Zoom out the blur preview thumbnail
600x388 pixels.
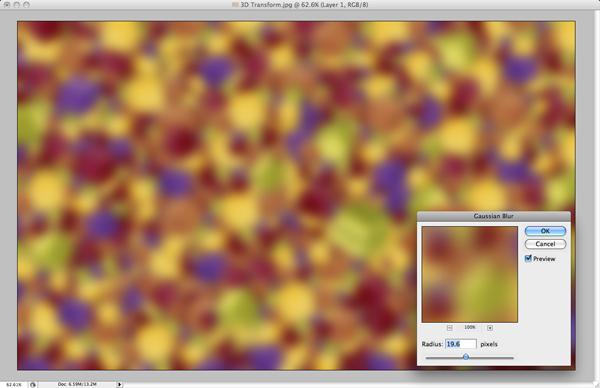(x=450, y=328)
